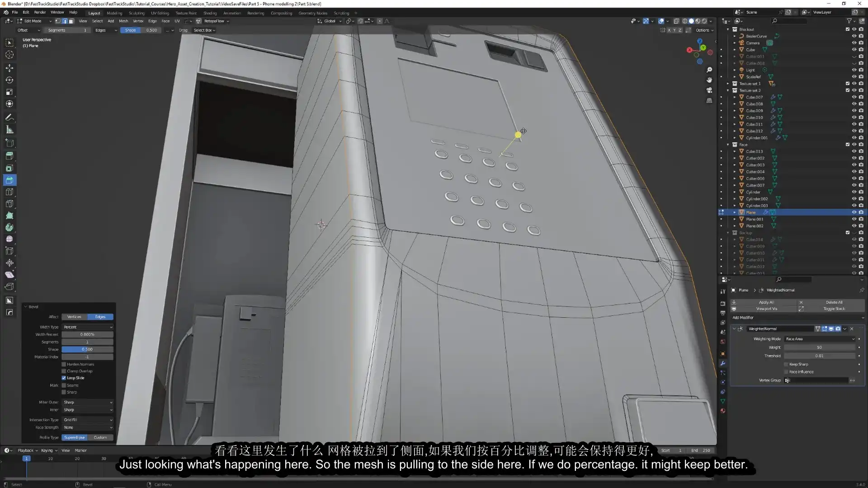Viewport: 868px width, 488px height.
Task: Select the Move tool in the toolbar
Action: (9, 68)
